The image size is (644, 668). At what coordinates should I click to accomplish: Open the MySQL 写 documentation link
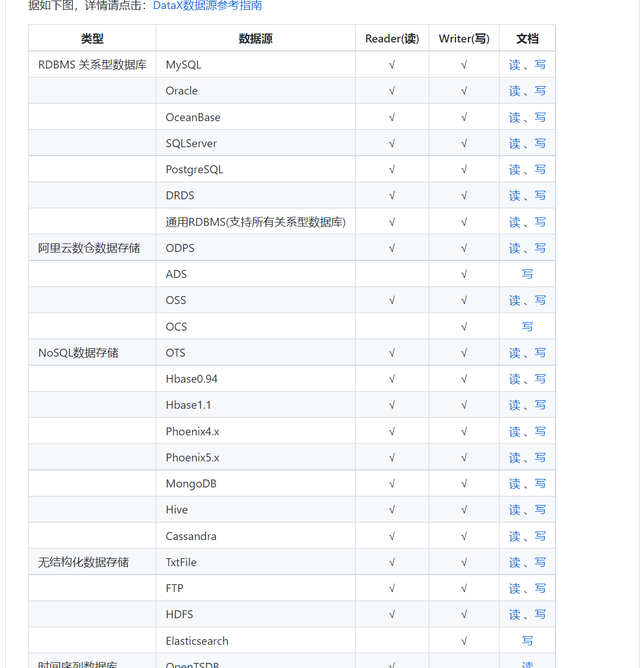coord(540,65)
